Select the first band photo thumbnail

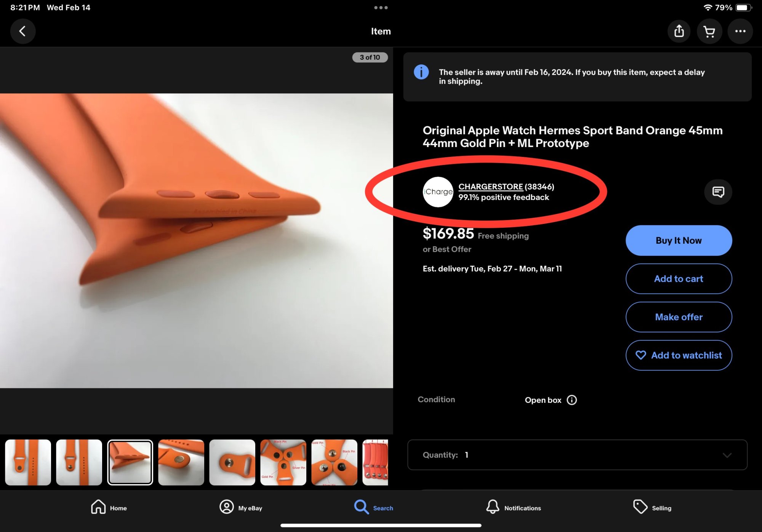pyautogui.click(x=28, y=462)
